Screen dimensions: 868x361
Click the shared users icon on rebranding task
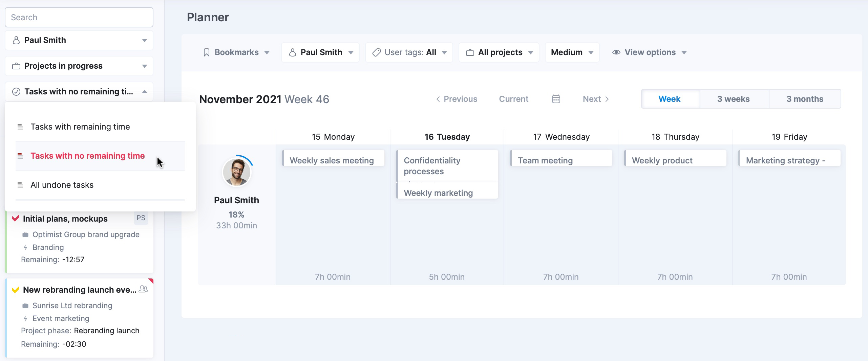click(x=144, y=289)
